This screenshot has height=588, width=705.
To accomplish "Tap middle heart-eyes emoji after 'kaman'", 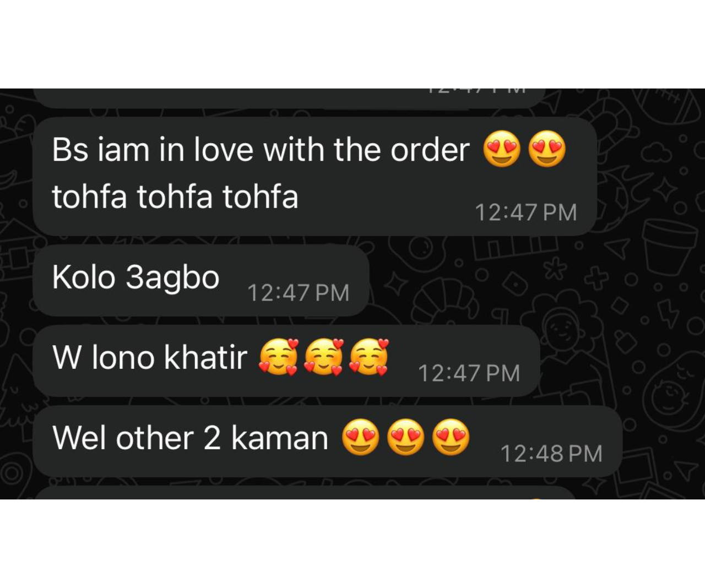I will 406,438.
